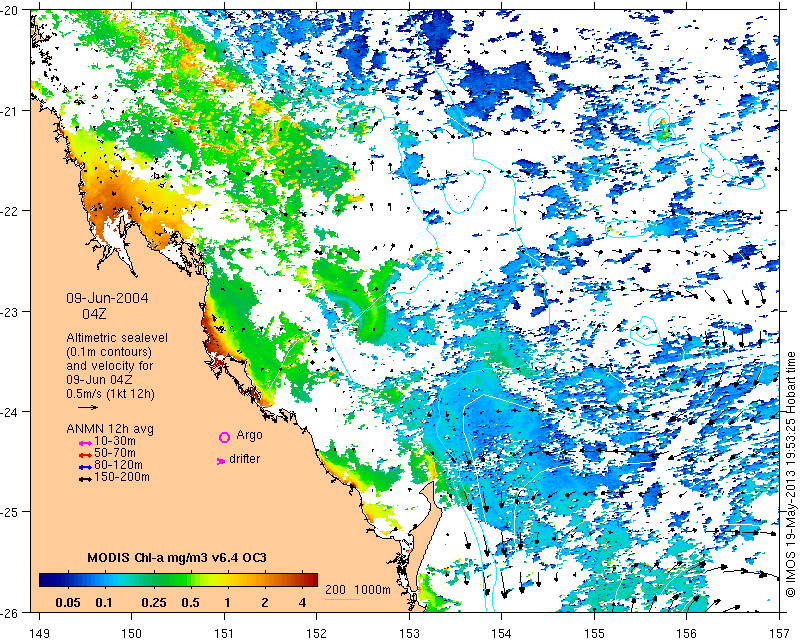Click the '149' longitude axis label
800x640 pixels.
point(39,633)
